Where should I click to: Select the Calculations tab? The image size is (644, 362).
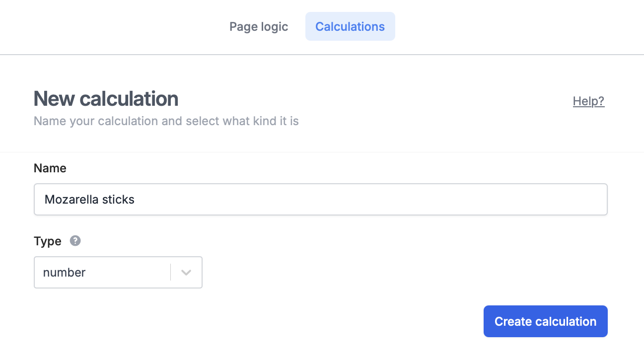(350, 26)
